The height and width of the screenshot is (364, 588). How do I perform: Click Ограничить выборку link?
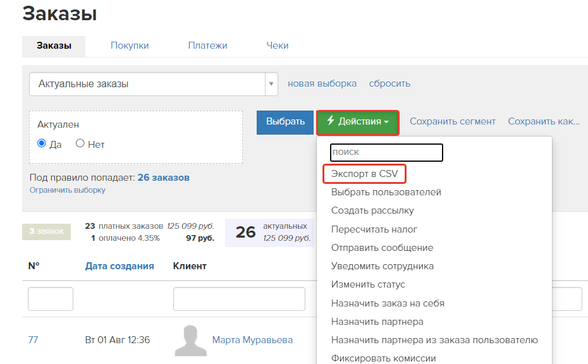68,190
